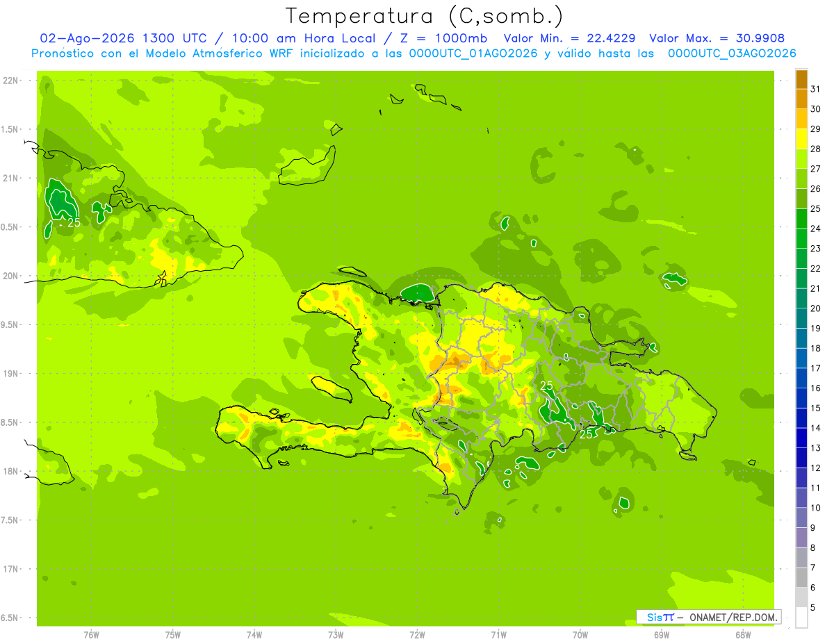834x644 pixels.
Task: Click the "21N" latitude label
Action: tap(10, 178)
